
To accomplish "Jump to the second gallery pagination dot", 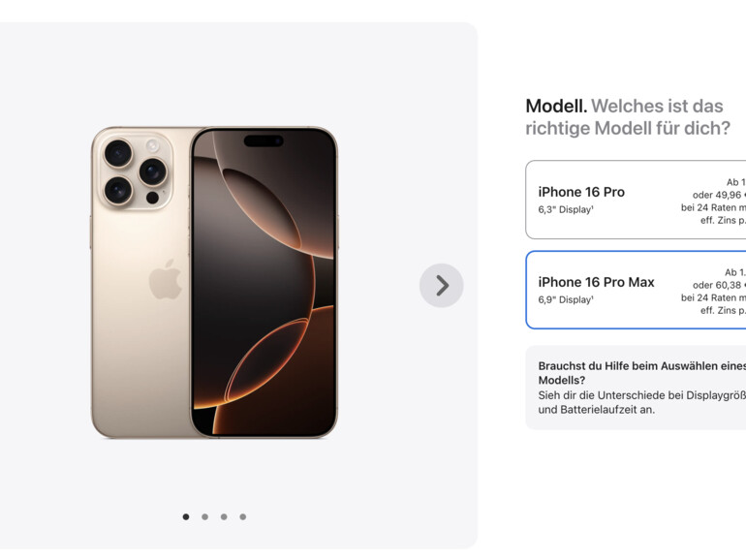I will pos(205,516).
